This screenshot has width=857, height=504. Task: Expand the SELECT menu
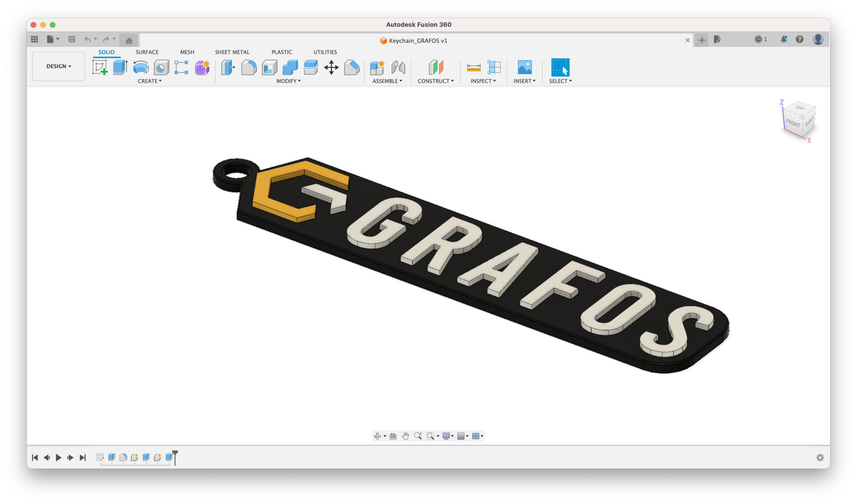tap(560, 81)
